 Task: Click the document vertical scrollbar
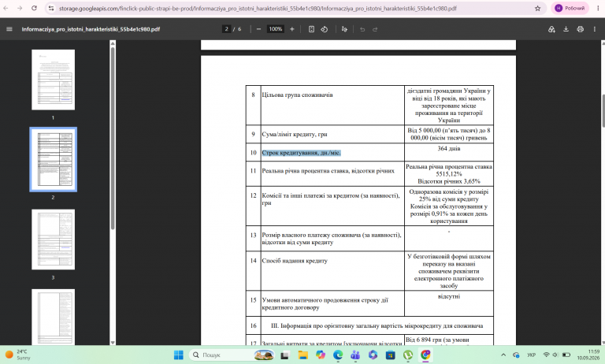603,110
